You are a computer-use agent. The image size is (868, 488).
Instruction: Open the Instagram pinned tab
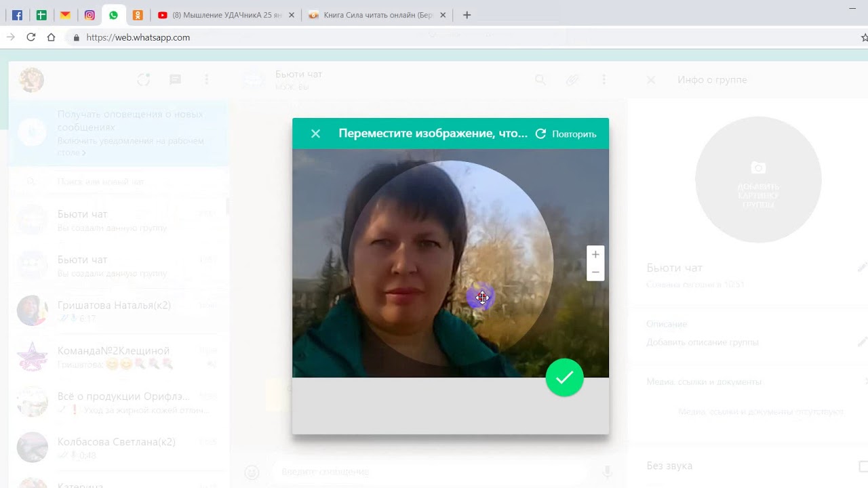click(90, 15)
